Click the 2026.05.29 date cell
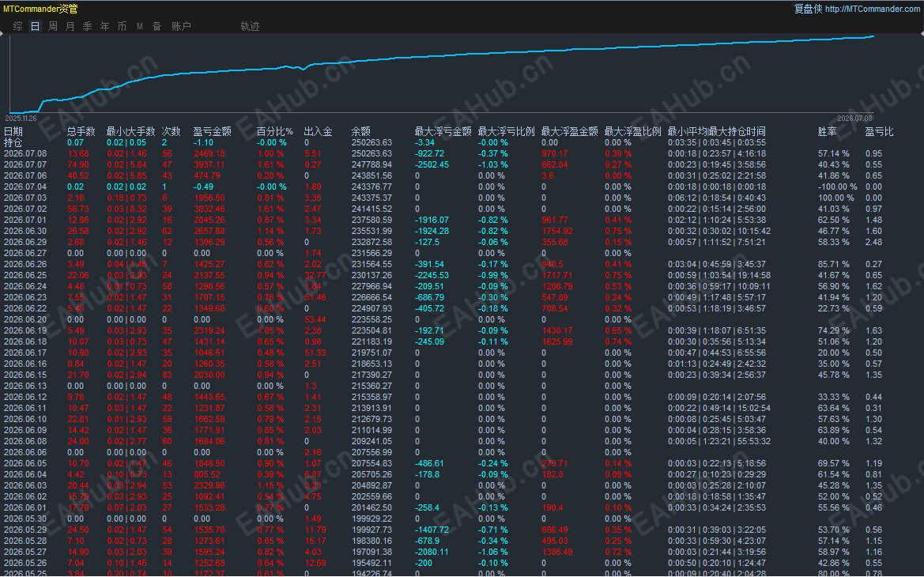 [25, 530]
